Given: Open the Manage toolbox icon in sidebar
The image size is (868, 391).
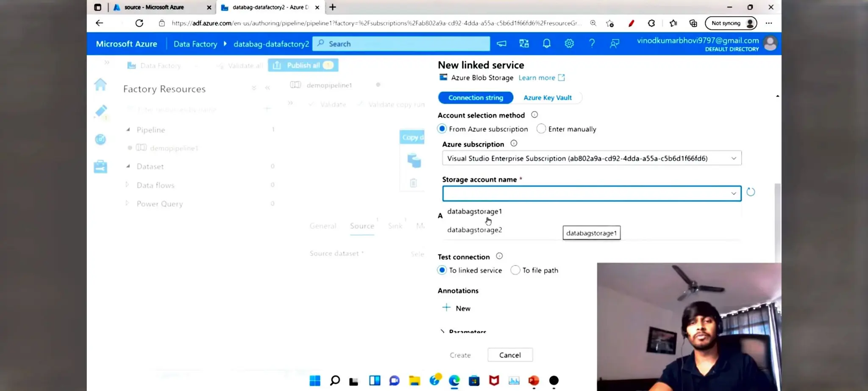Looking at the screenshot, I should (100, 167).
